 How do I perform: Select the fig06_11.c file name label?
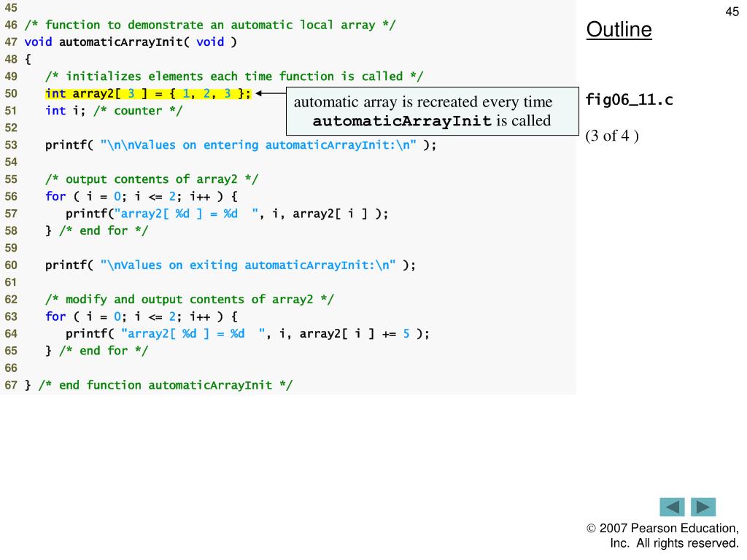pos(629,100)
